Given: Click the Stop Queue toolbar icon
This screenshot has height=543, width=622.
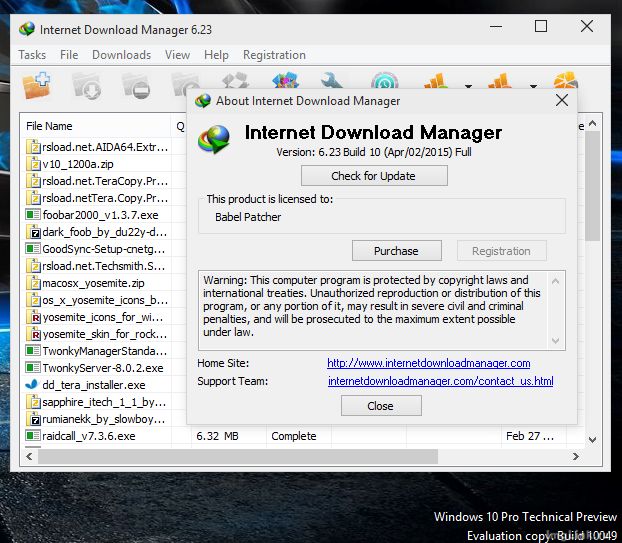Looking at the screenshot, I should 499,81.
